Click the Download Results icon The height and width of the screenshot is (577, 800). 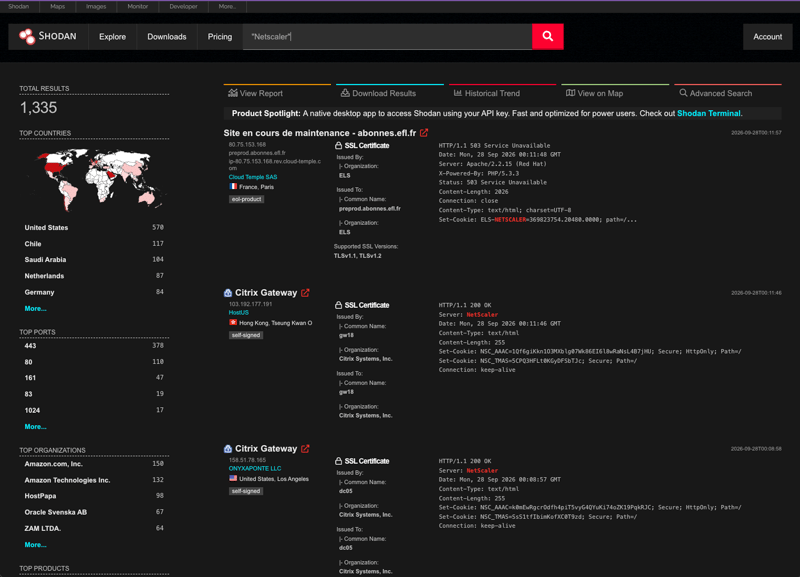pos(345,93)
